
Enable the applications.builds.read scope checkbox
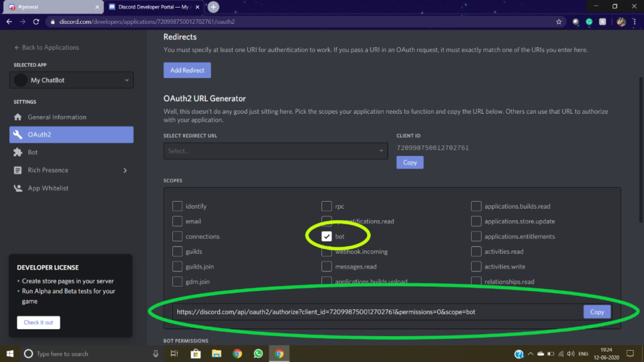(x=476, y=206)
